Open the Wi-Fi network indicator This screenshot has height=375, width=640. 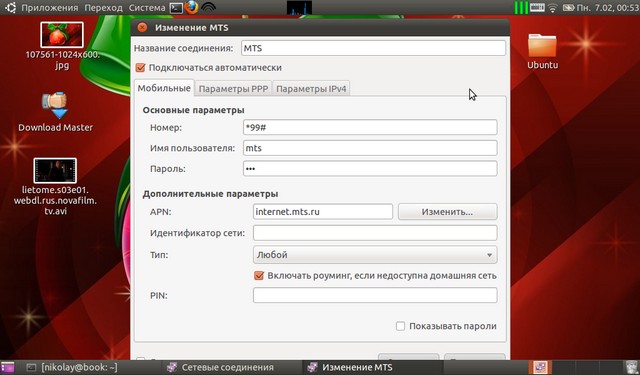click(553, 7)
